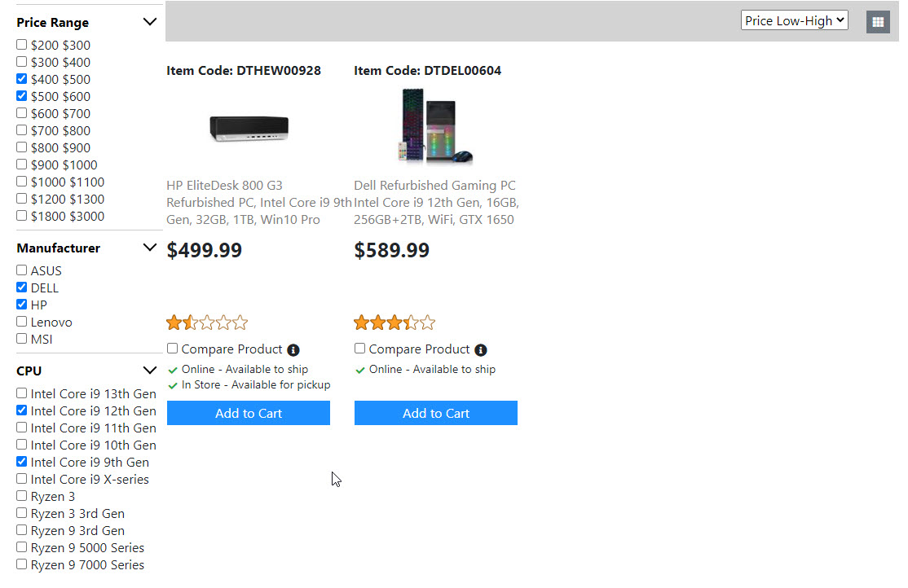908x588 pixels.
Task: Click the Dell Gaming PC star rating
Action: (x=394, y=323)
